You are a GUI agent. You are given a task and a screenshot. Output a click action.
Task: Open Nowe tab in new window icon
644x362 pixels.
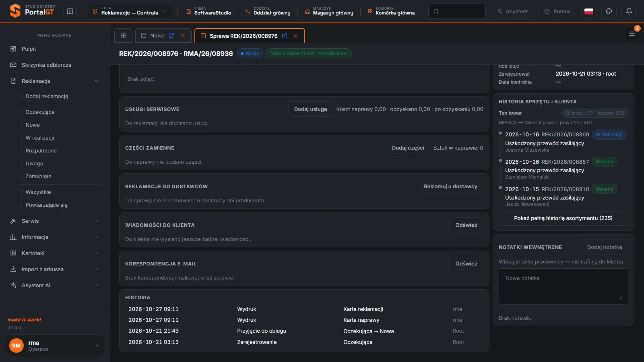coord(171,35)
